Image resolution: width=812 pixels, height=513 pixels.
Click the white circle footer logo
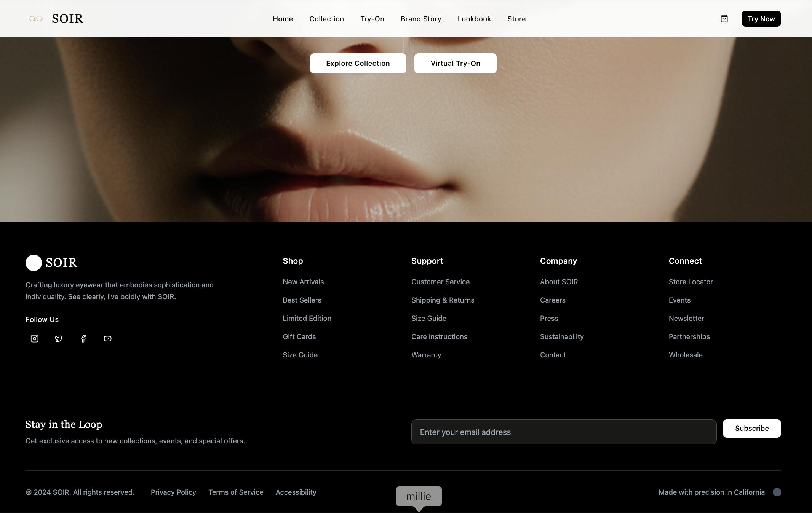pyautogui.click(x=34, y=263)
